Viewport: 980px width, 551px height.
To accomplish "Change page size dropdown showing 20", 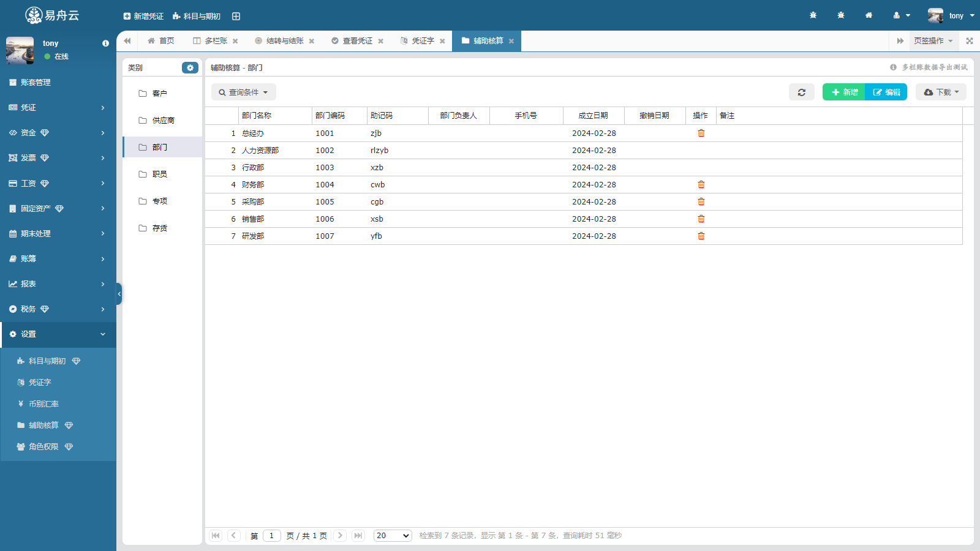I will click(393, 536).
